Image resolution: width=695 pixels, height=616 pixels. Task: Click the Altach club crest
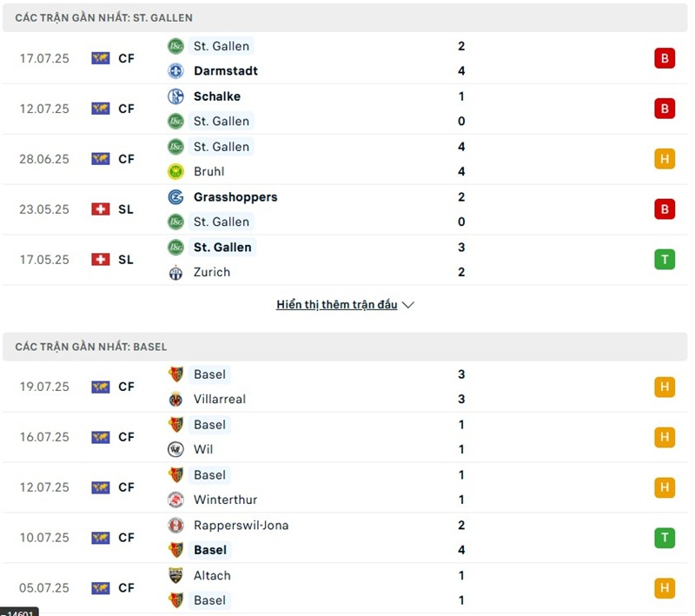coord(176,575)
